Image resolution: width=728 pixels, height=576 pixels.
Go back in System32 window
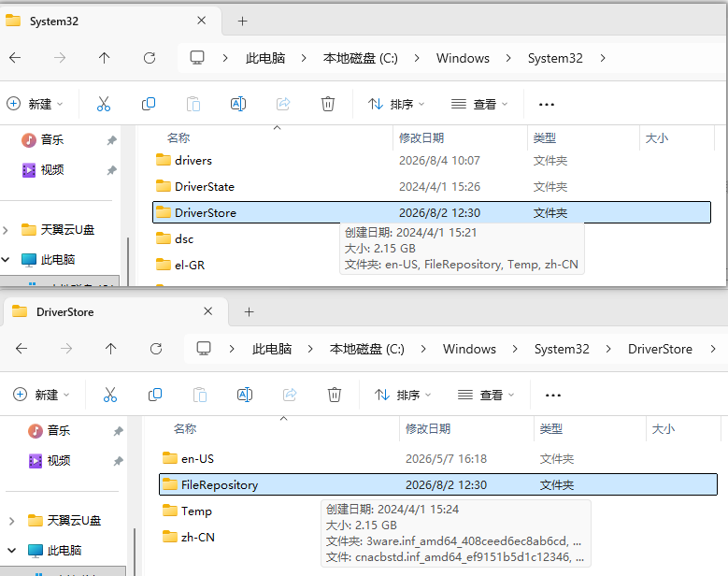[x=15, y=58]
